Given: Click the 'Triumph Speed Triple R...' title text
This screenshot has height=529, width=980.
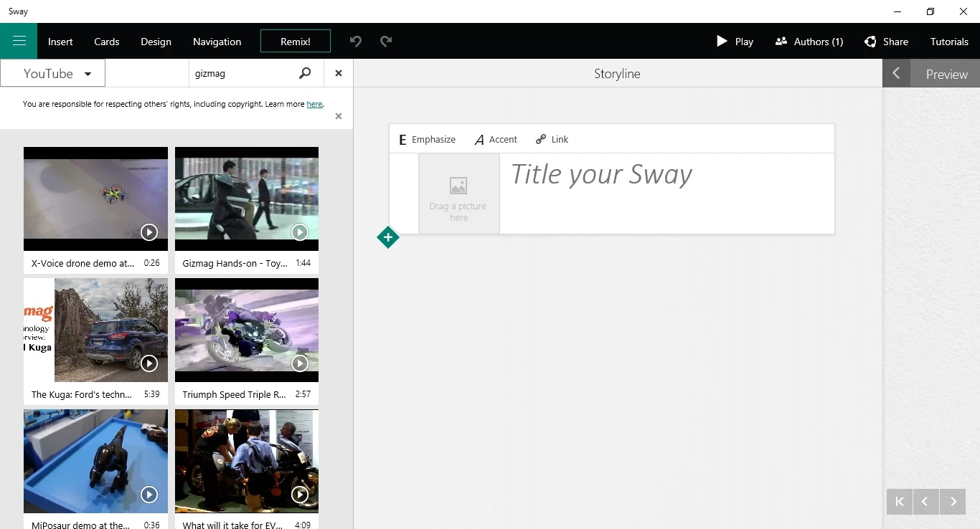Looking at the screenshot, I should point(234,394).
